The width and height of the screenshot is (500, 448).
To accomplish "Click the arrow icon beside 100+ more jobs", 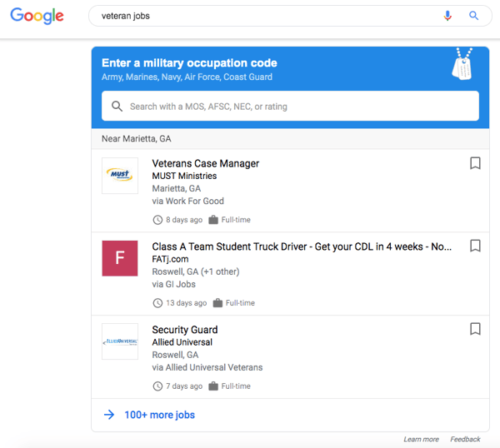I will pyautogui.click(x=109, y=415).
